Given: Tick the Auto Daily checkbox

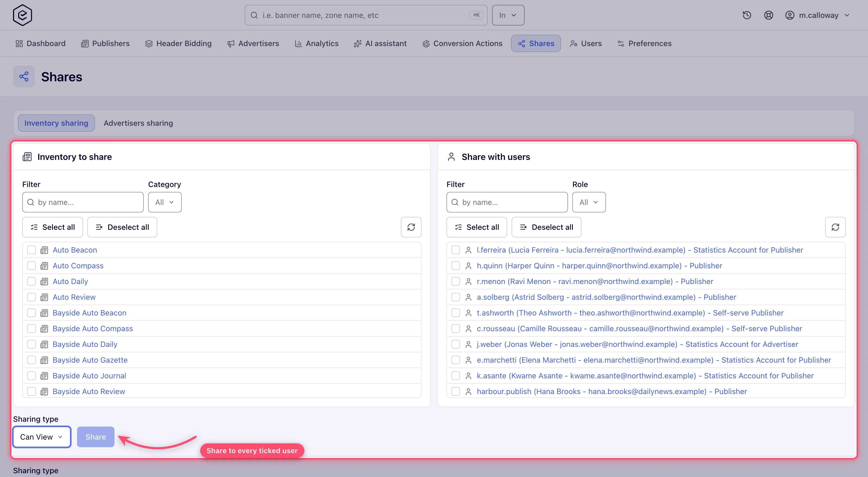Looking at the screenshot, I should [x=31, y=281].
